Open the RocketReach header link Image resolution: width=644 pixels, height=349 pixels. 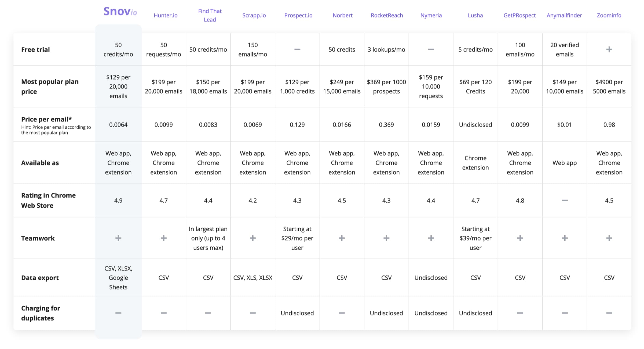click(387, 15)
